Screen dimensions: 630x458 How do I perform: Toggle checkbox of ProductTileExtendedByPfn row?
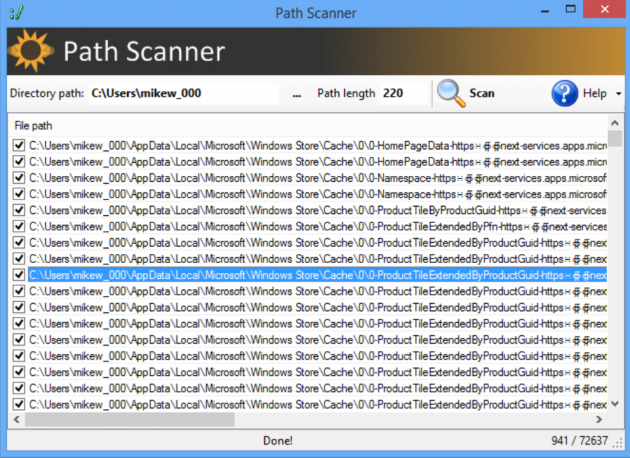tap(18, 226)
